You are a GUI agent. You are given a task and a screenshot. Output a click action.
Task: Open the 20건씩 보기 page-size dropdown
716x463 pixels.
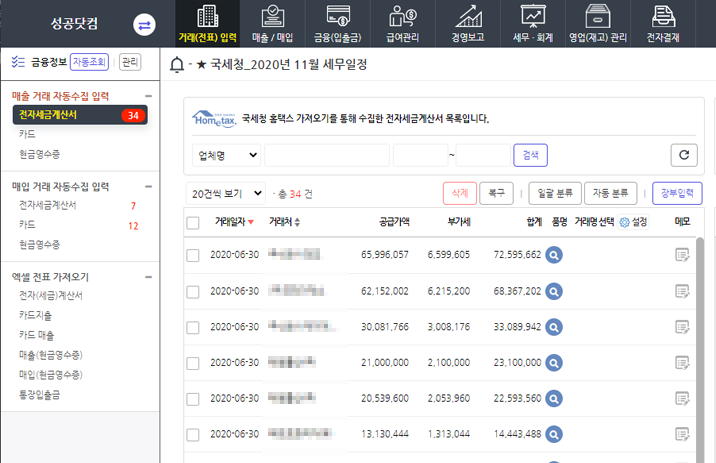226,194
